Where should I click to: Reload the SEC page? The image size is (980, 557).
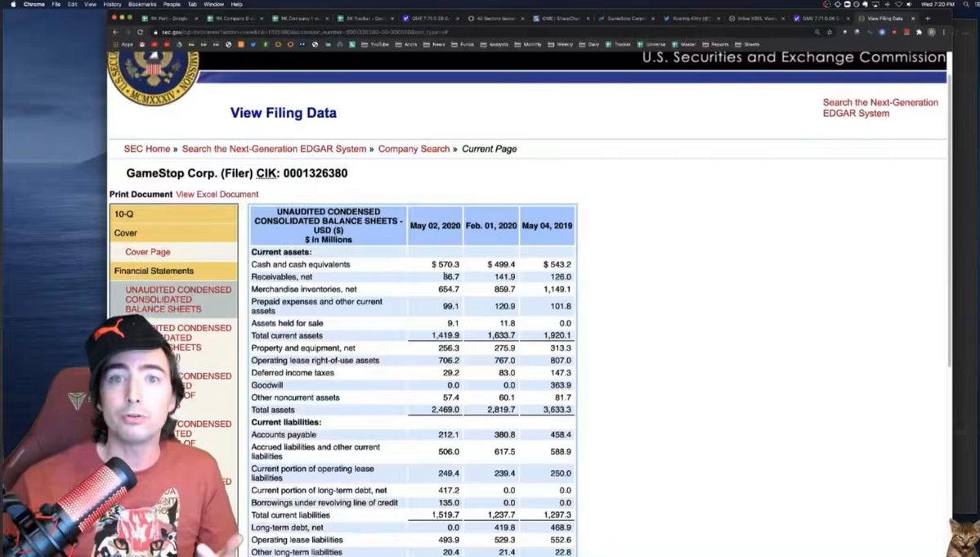pyautogui.click(x=140, y=32)
